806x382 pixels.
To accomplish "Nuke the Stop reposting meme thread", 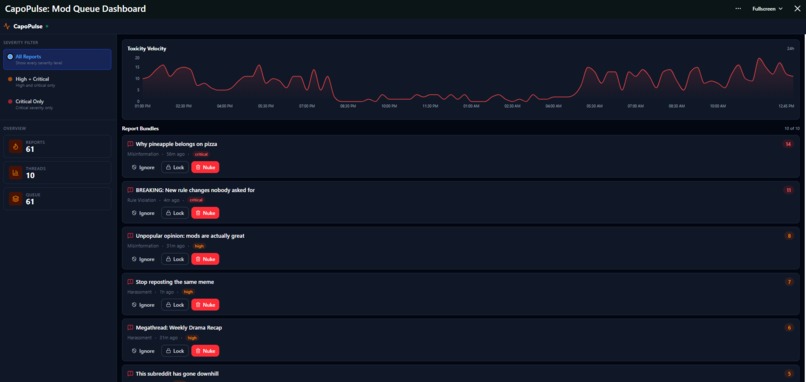I will point(205,305).
